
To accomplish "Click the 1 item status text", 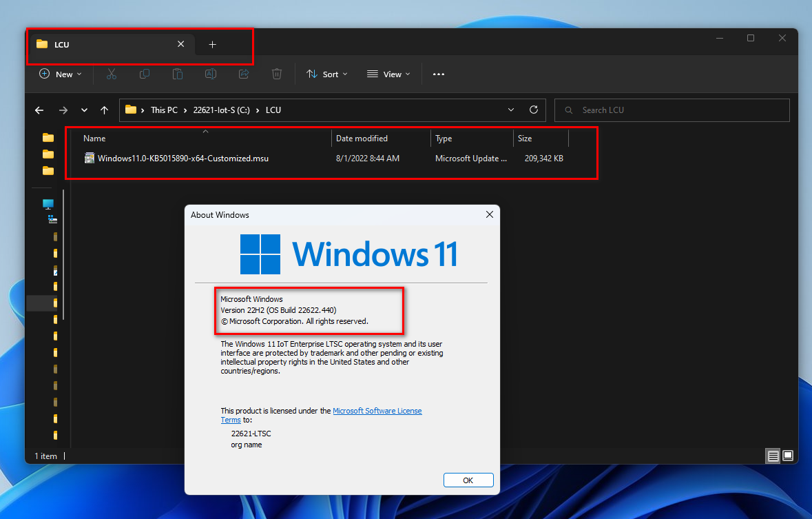I will [45, 456].
